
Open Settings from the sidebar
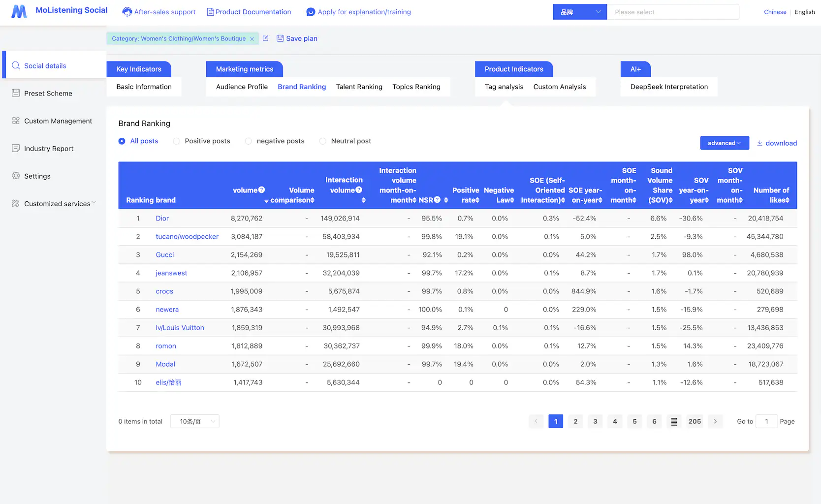coord(37,176)
